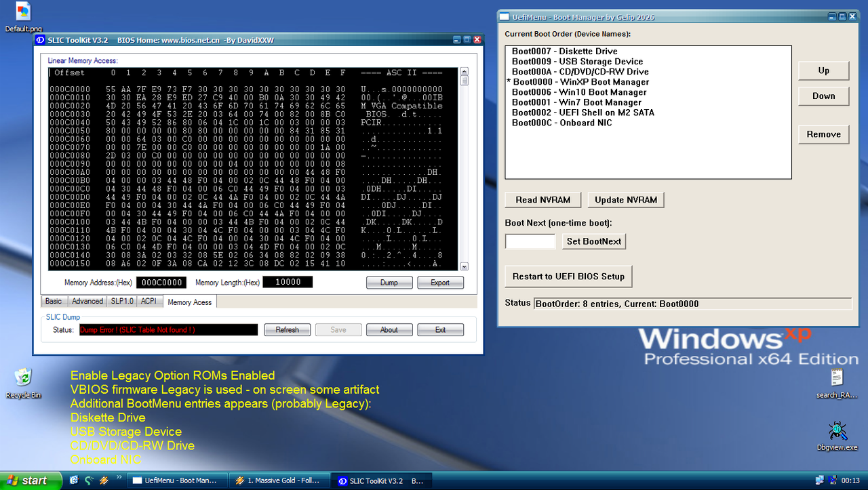The image size is (868, 490).
Task: Switch to the UefiMenu taskbar button
Action: (176, 481)
